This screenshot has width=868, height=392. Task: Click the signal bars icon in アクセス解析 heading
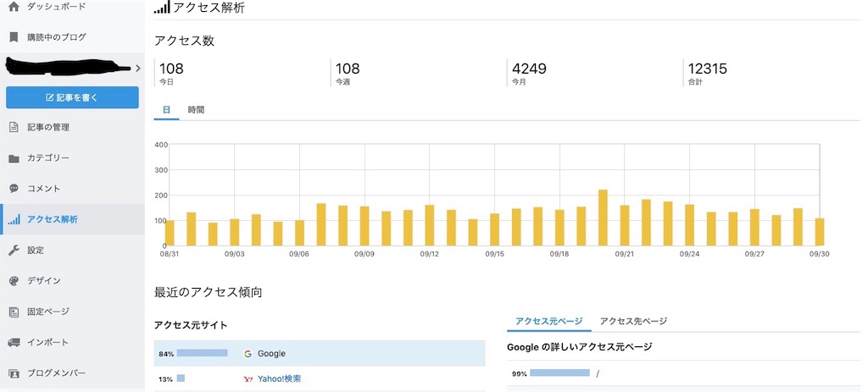pyautogui.click(x=162, y=8)
